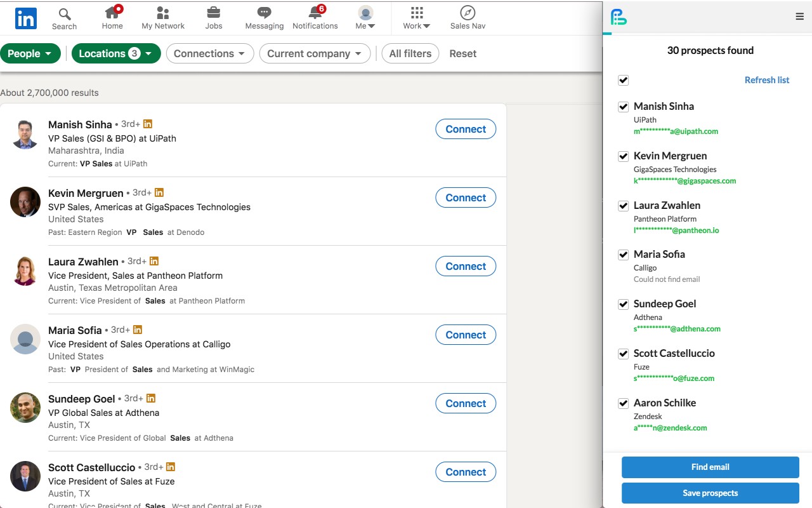Click the Refresh list link

tap(766, 80)
